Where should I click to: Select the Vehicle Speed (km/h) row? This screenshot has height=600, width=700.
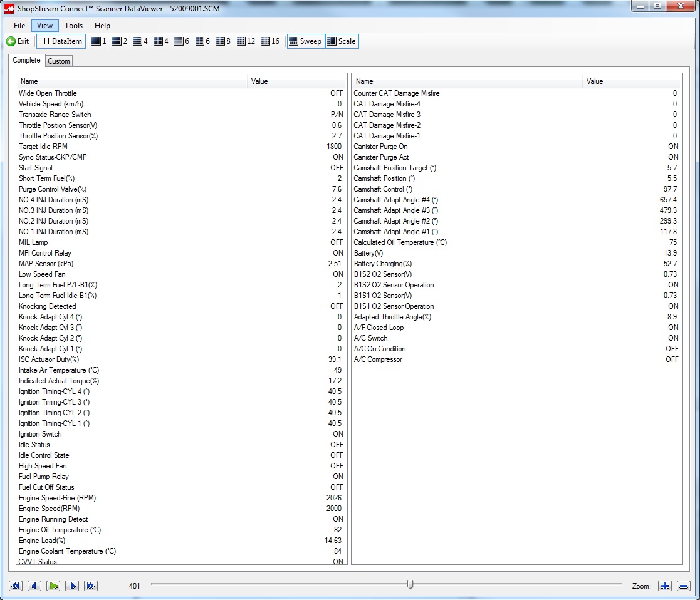click(x=181, y=104)
